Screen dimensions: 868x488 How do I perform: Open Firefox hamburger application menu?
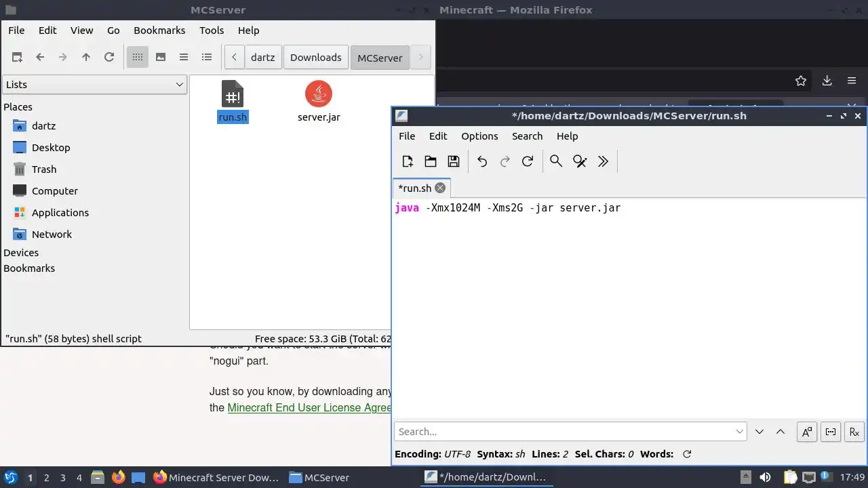852,81
